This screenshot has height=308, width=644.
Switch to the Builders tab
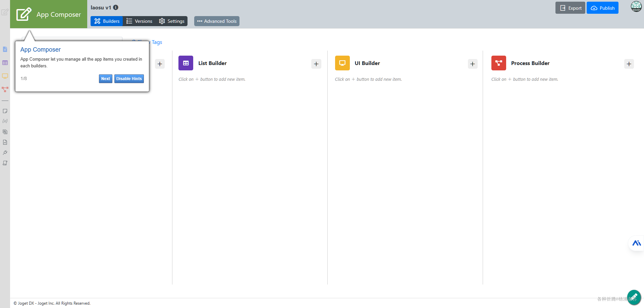[107, 21]
